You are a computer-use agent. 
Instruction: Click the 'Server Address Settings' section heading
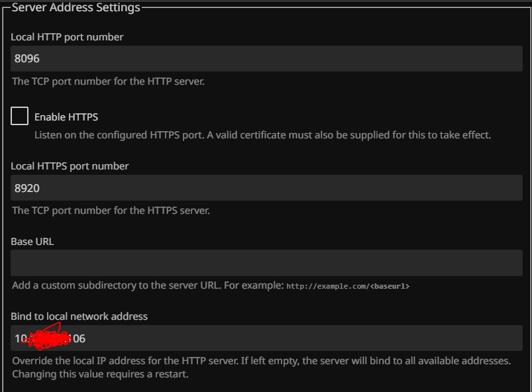[x=76, y=8]
